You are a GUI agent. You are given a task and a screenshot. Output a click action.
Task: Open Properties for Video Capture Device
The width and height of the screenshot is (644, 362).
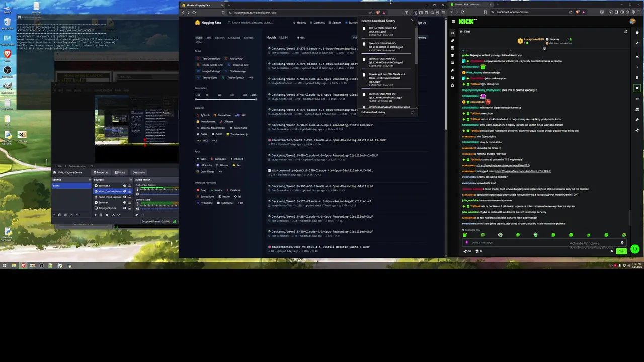coord(101,172)
